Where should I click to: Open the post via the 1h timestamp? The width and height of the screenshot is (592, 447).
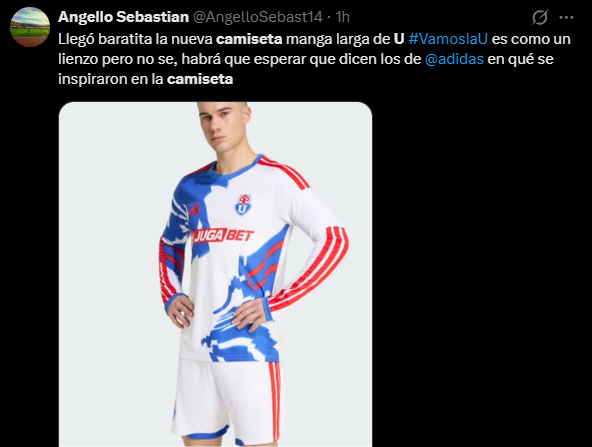coord(342,17)
